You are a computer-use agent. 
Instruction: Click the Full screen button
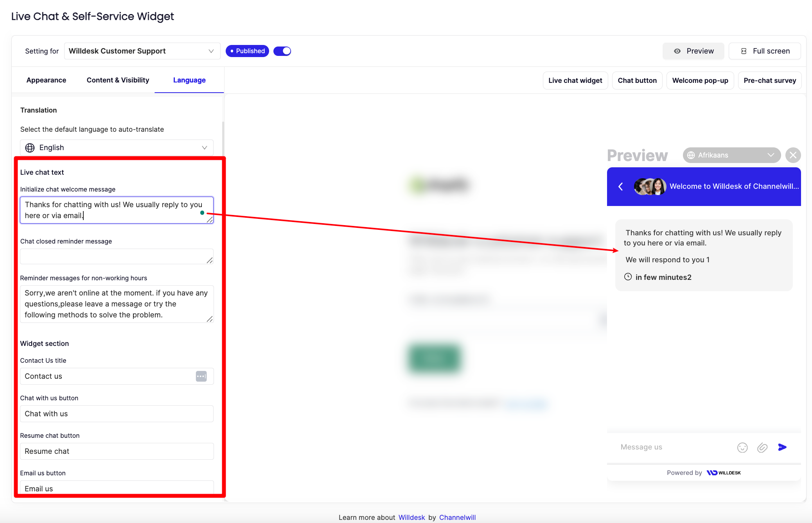point(765,51)
